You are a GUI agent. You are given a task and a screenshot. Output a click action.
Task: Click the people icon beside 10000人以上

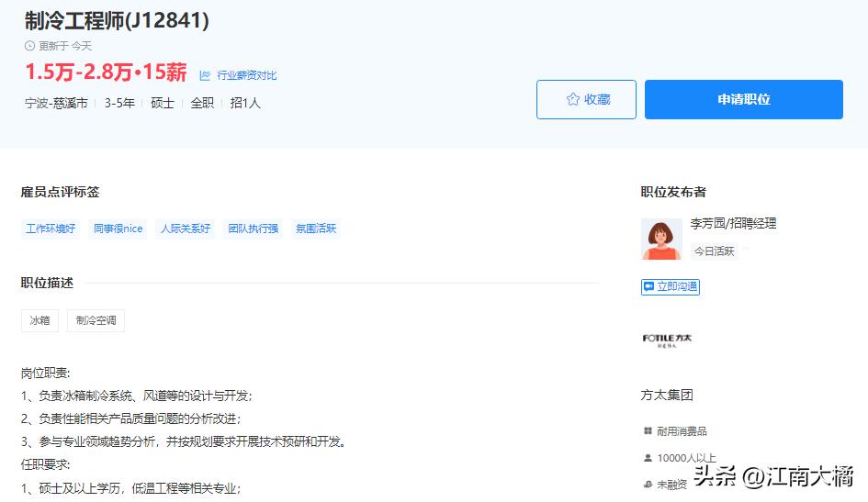[x=648, y=458]
